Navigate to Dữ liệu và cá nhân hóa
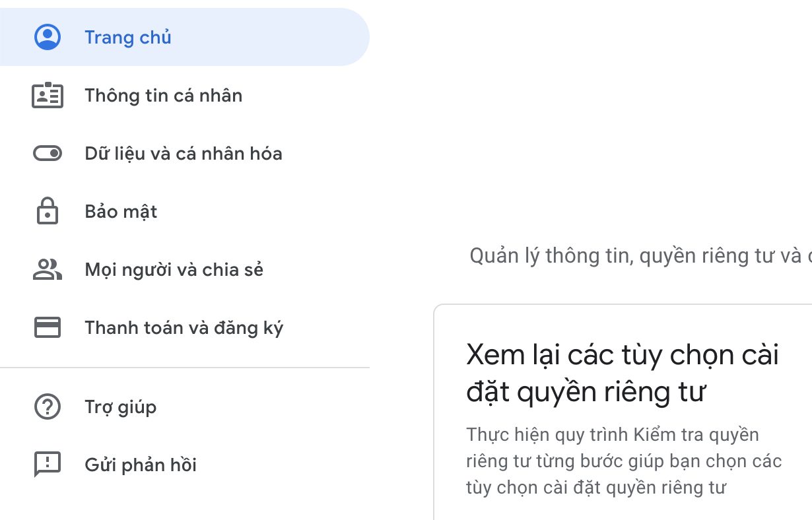 click(x=184, y=153)
